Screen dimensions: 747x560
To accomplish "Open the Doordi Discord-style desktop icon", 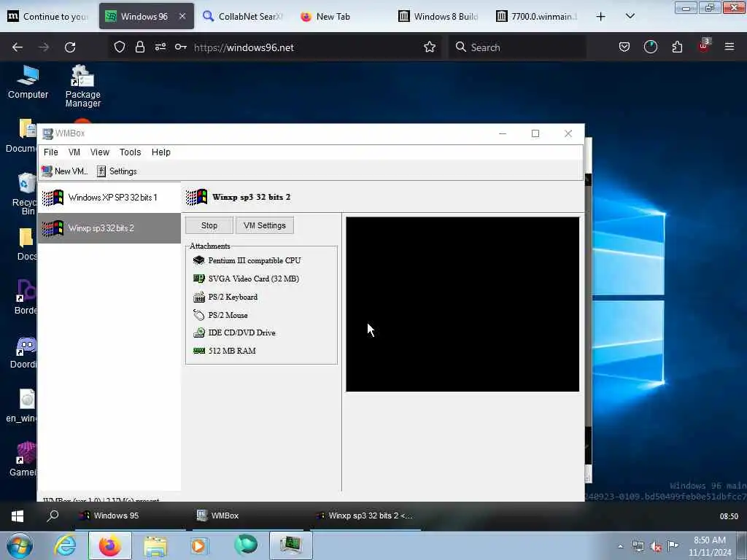I will point(24,352).
